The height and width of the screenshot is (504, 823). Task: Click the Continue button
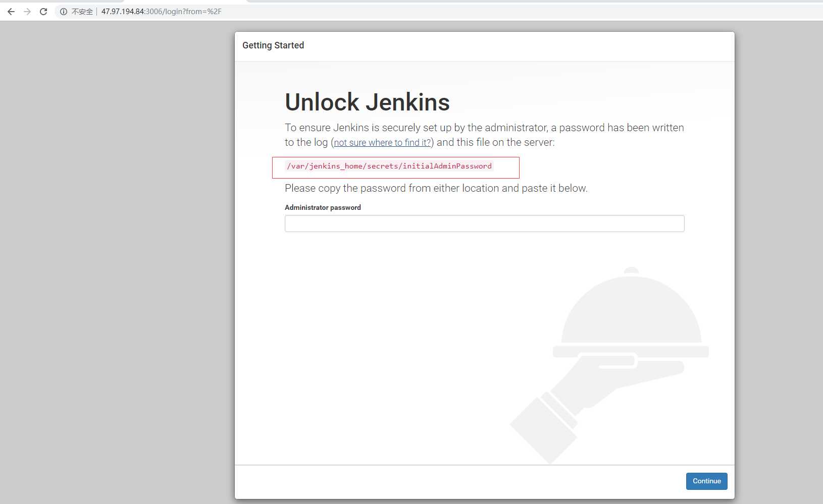(706, 481)
